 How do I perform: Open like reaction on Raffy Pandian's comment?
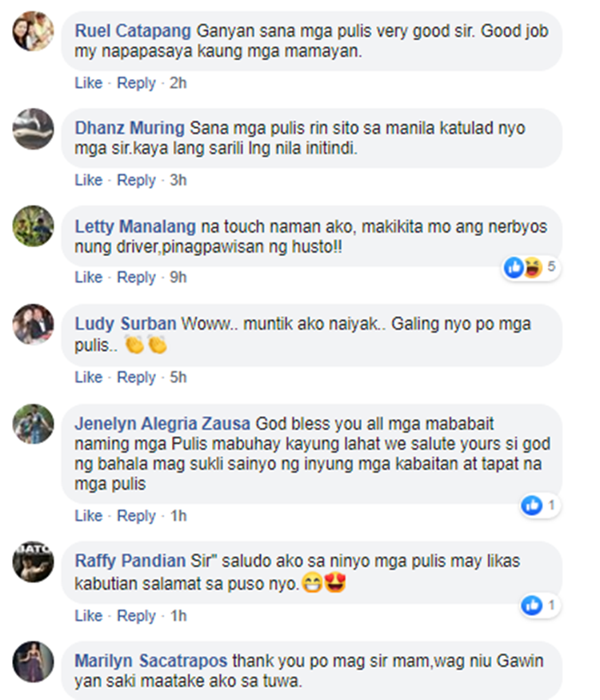(x=532, y=606)
